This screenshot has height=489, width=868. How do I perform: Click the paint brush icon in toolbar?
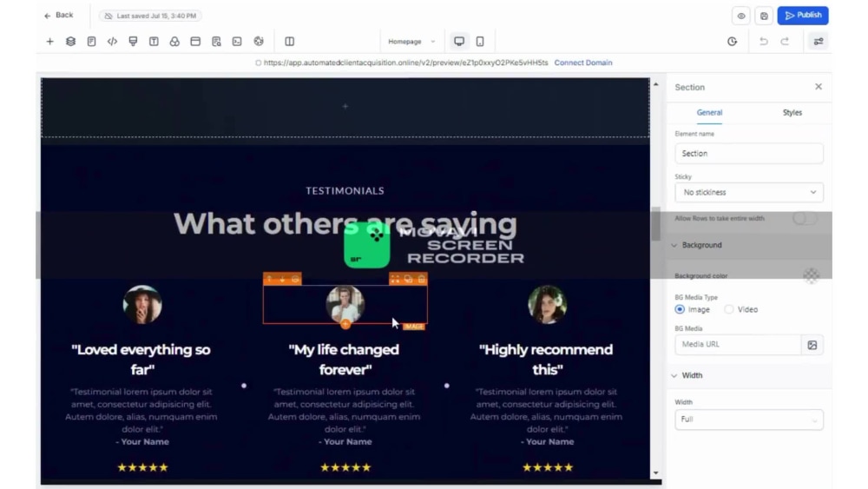[x=133, y=42]
